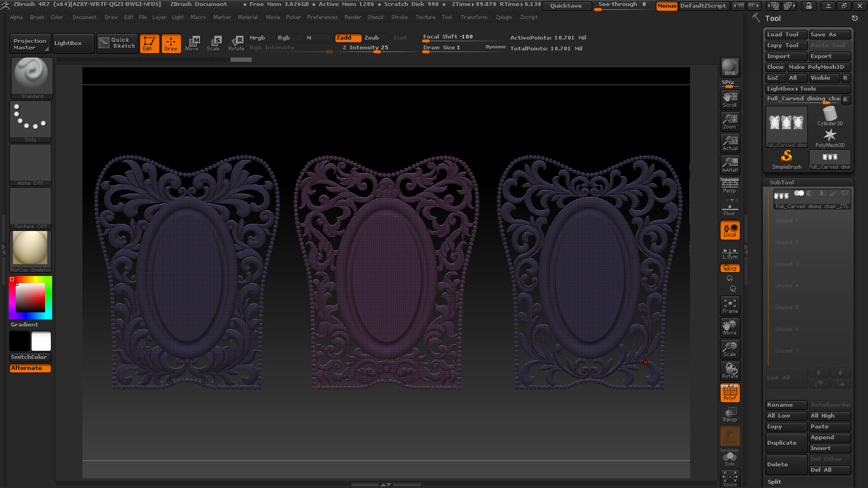This screenshot has height=488, width=868.
Task: Expand the Split section
Action: click(775, 481)
